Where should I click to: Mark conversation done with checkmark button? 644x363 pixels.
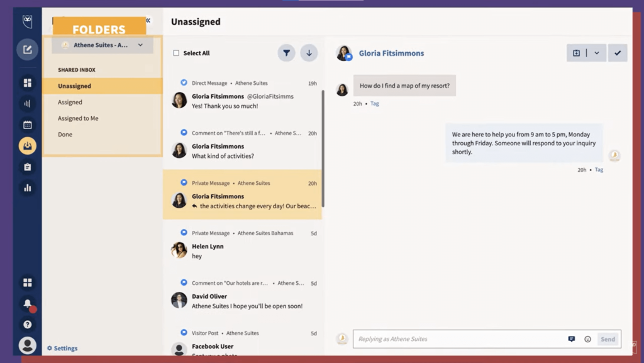tap(618, 53)
